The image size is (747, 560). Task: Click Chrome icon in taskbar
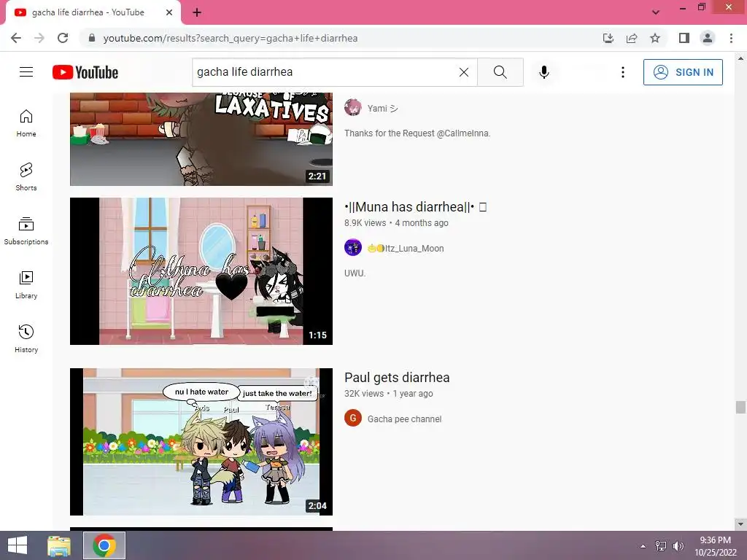[x=104, y=545]
